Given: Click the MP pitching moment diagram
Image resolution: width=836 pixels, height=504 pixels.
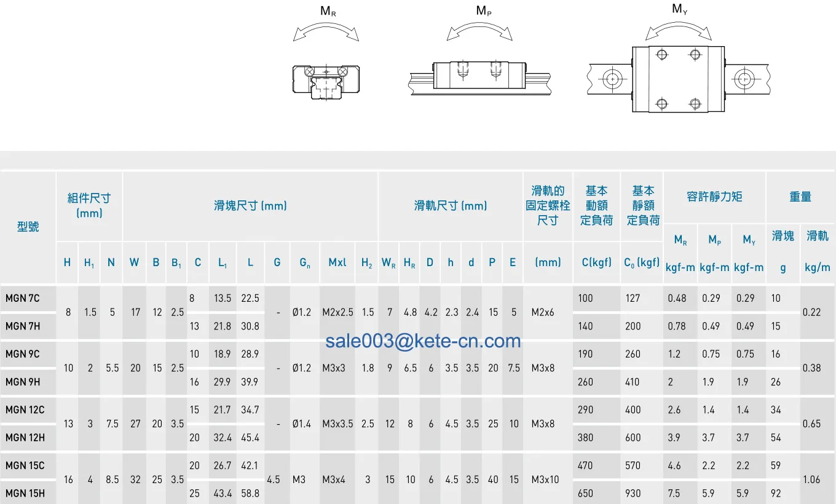Looking at the screenshot, I should [479, 50].
